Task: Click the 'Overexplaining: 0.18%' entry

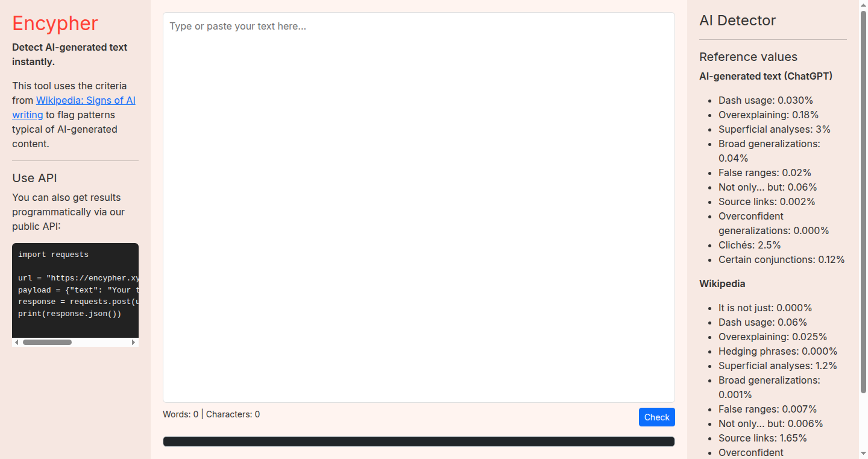Action: tap(769, 115)
